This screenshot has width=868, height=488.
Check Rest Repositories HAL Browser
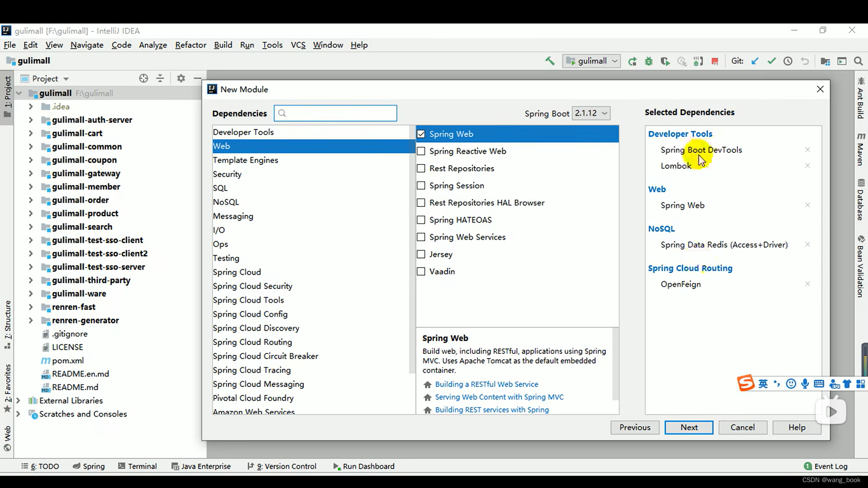(421, 203)
